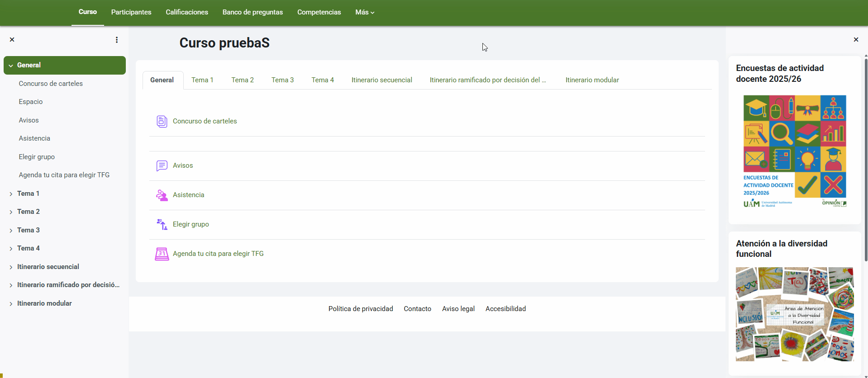The image size is (868, 378).
Task: Close the right block drawer
Action: (856, 40)
